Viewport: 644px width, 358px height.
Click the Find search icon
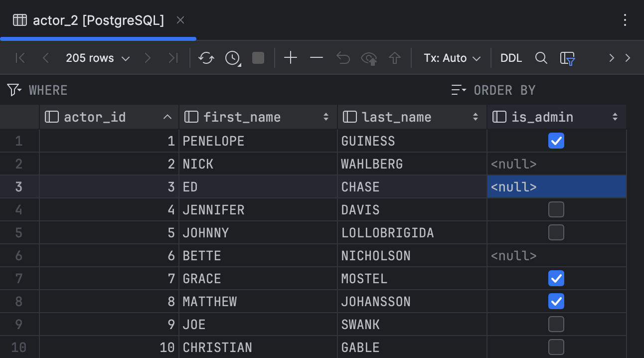point(541,58)
